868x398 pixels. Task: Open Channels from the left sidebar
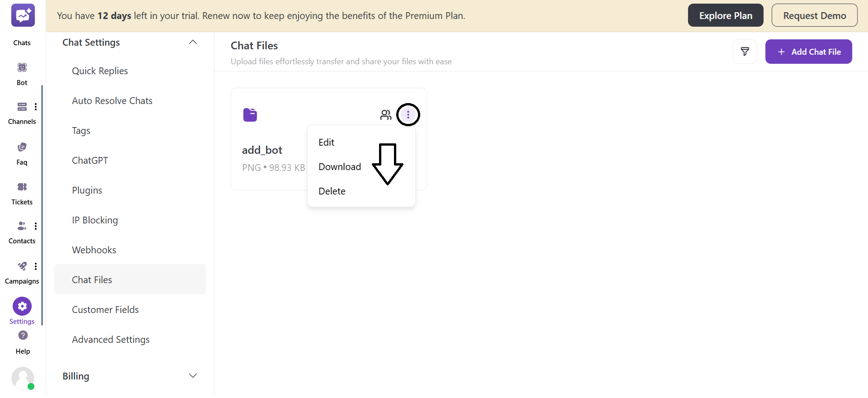(x=22, y=107)
